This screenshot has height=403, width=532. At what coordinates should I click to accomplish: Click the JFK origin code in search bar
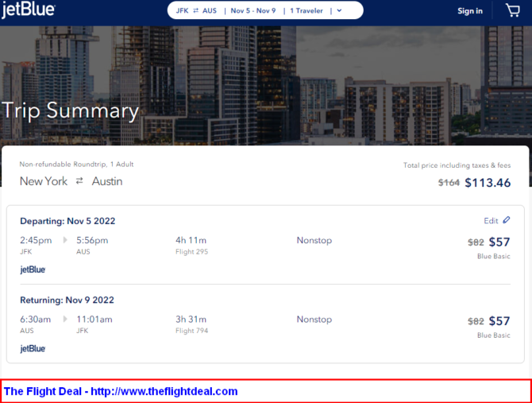pyautogui.click(x=182, y=10)
